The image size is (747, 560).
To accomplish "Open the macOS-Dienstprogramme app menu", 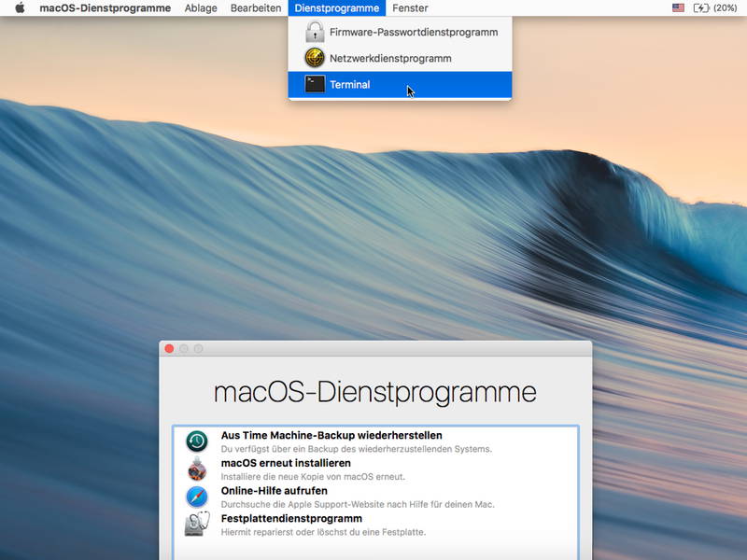I will click(x=105, y=8).
